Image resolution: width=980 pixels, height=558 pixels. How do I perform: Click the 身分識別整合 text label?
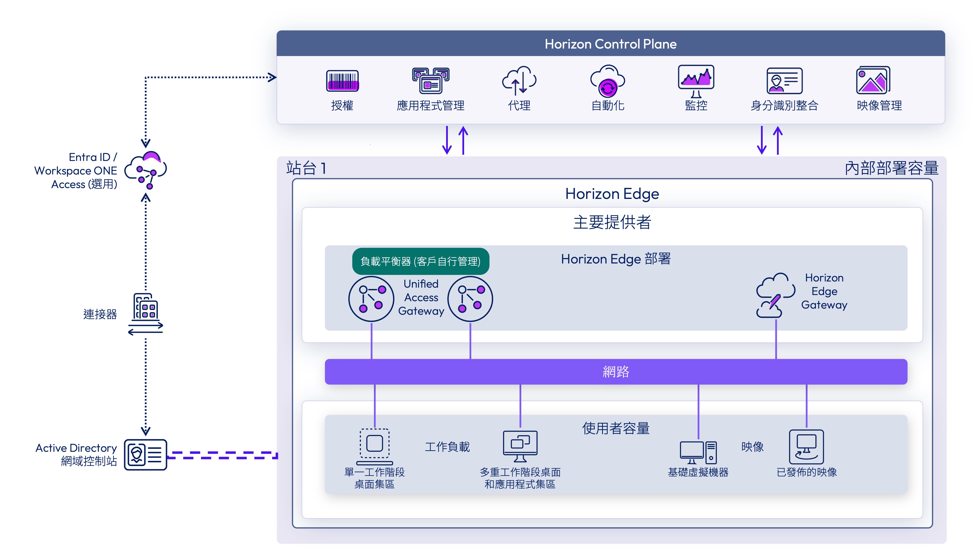[784, 105]
